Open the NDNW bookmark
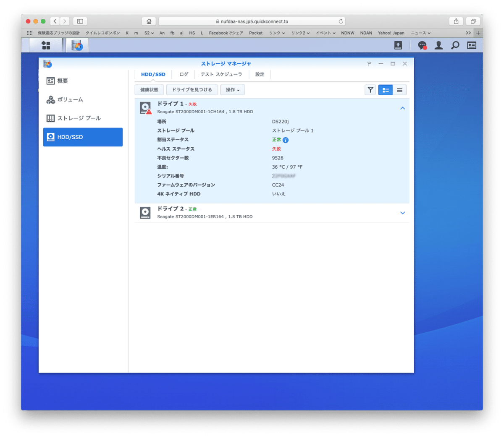Image resolution: width=504 pixels, height=438 pixels. tap(348, 33)
